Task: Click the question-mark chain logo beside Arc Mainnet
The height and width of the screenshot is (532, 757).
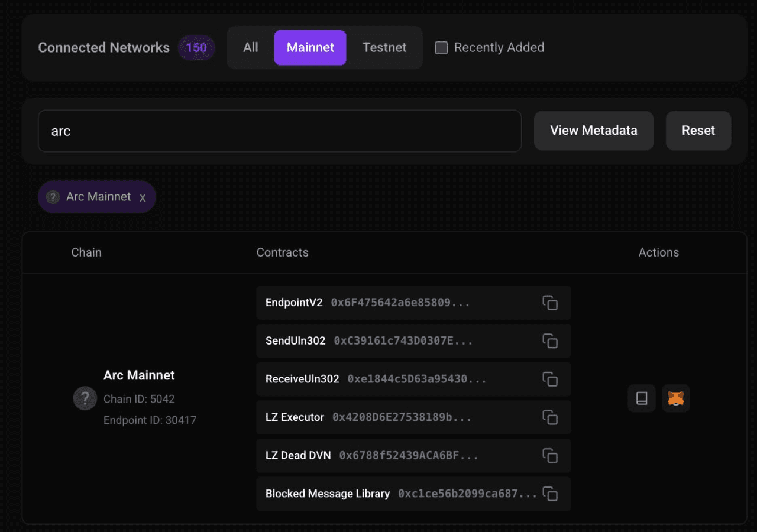Action: [x=85, y=398]
